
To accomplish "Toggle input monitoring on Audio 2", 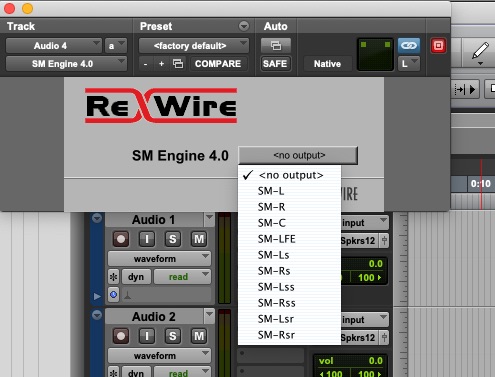I will pyautogui.click(x=147, y=336).
